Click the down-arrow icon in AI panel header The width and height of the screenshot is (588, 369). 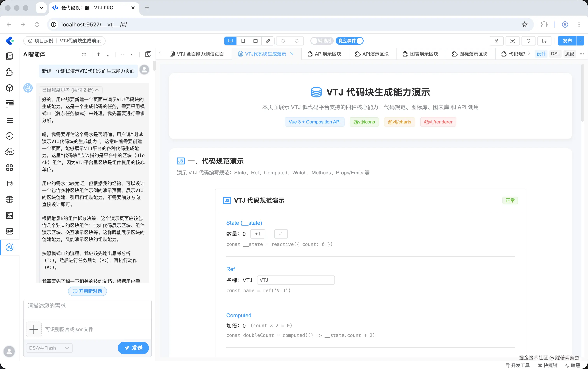click(108, 54)
